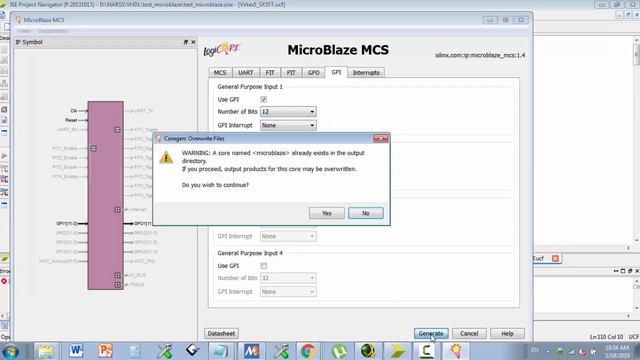Expand the TRACE group on symbol
This screenshot has height=360, width=640.
pos(118,284)
